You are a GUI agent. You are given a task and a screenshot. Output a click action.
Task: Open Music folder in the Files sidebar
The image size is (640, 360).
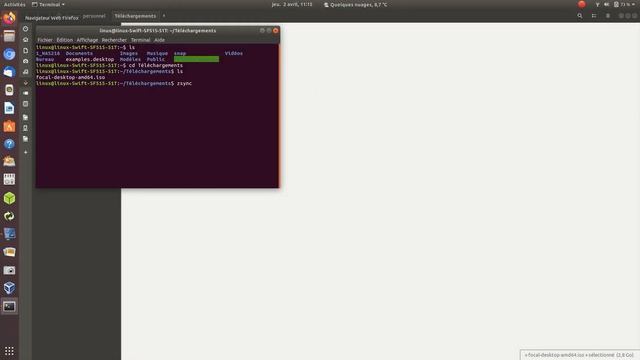(25, 72)
